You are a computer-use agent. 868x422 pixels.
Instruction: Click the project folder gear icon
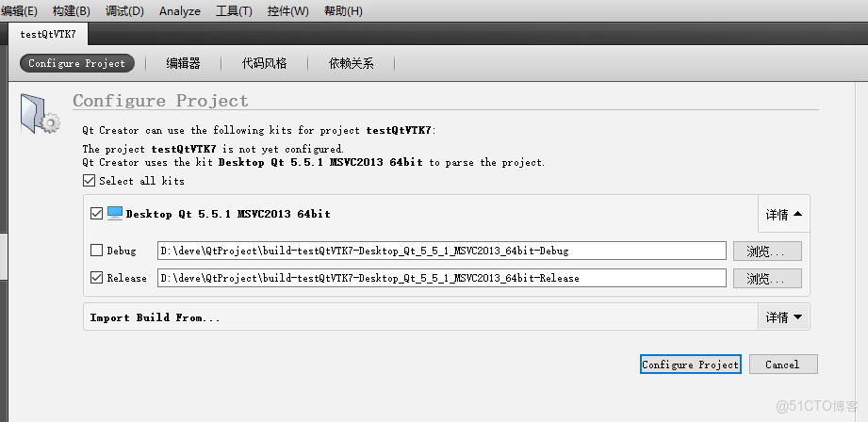39,113
